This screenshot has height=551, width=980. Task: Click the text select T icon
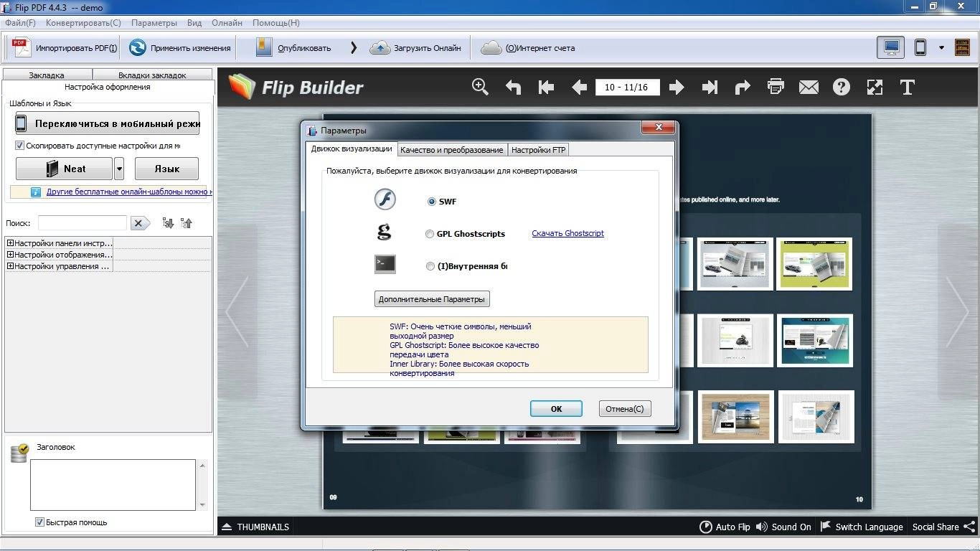point(908,88)
